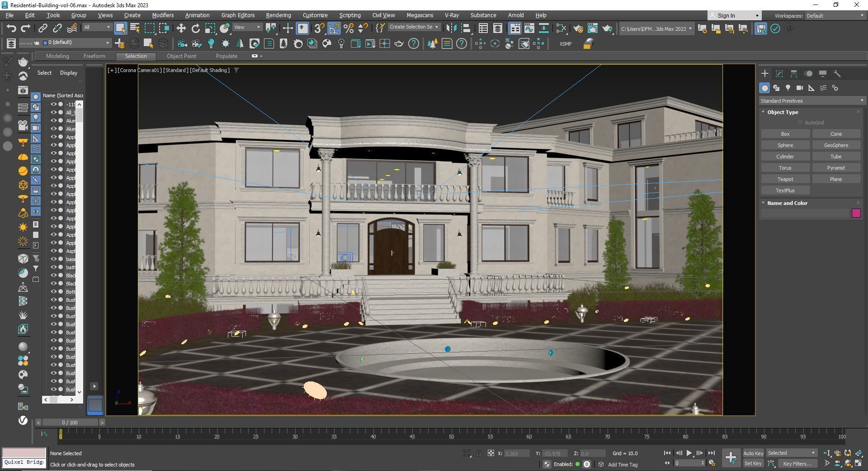Screen dimensions: 868x471
Task: Click the viewport layout thumbnail tab
Action: 95,405
